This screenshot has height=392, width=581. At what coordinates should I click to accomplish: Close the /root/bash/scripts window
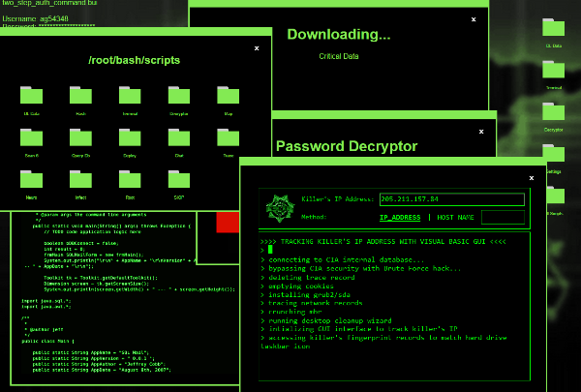[257, 48]
